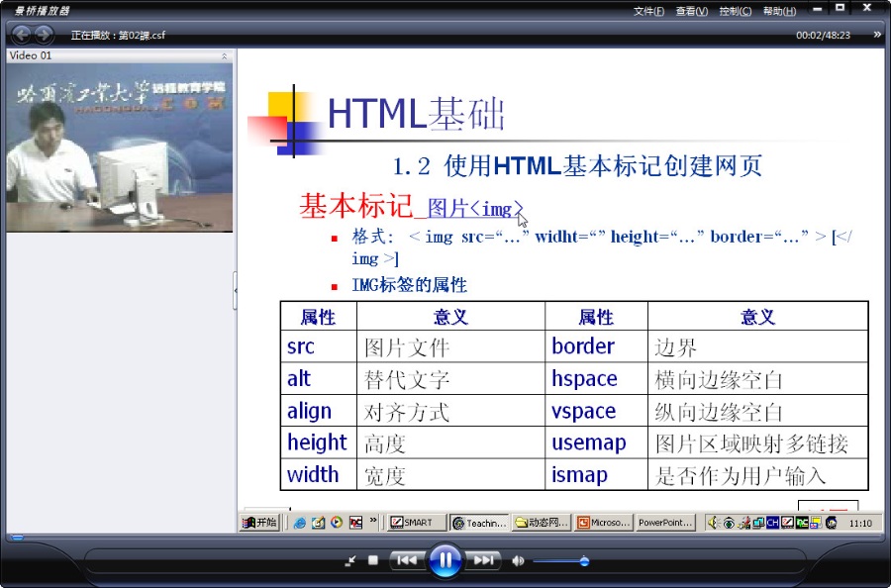Image resolution: width=891 pixels, height=588 pixels.
Task: Go back using the left arrow button
Action: coord(21,35)
